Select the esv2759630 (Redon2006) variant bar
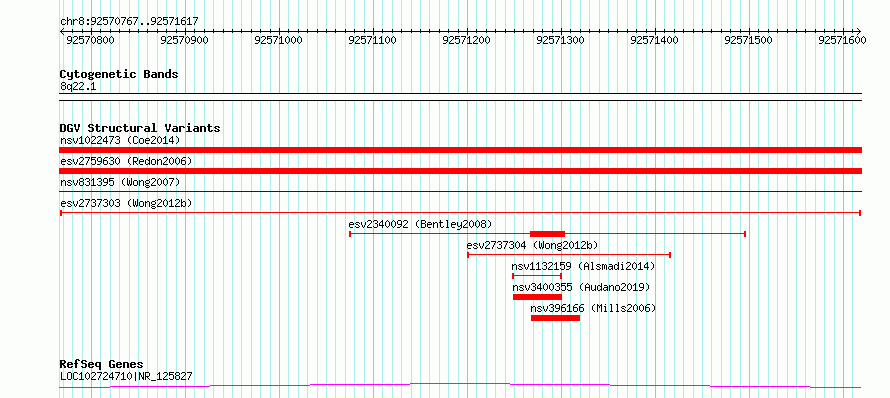Image resolution: width=890 pixels, height=398 pixels. coord(460,171)
